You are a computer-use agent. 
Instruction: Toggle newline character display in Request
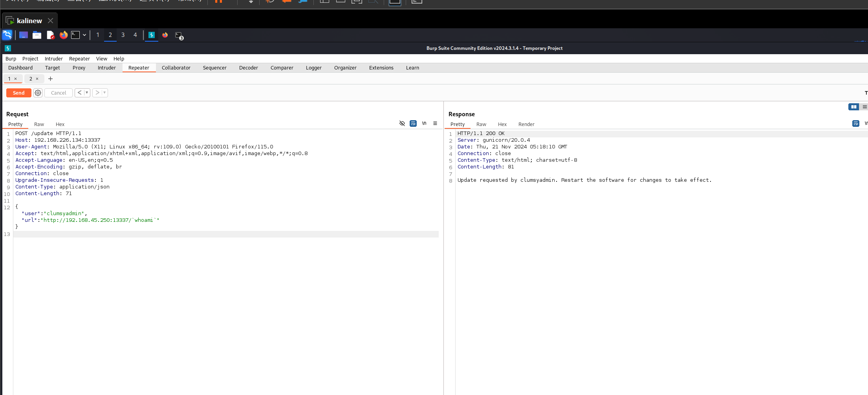tap(424, 123)
